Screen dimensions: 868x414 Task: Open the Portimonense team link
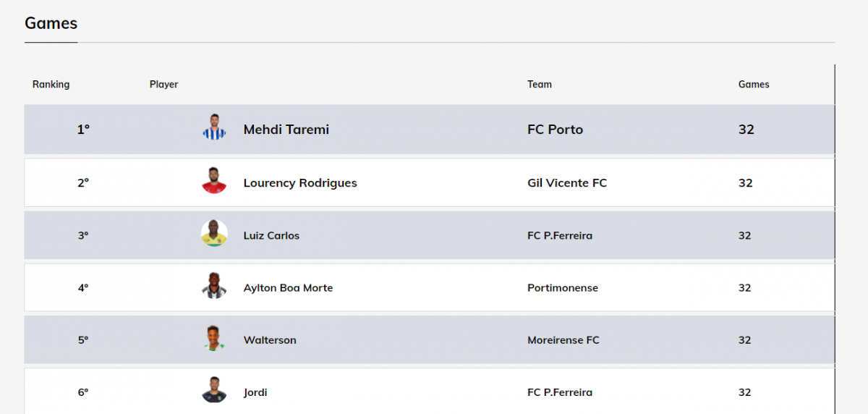[563, 288]
